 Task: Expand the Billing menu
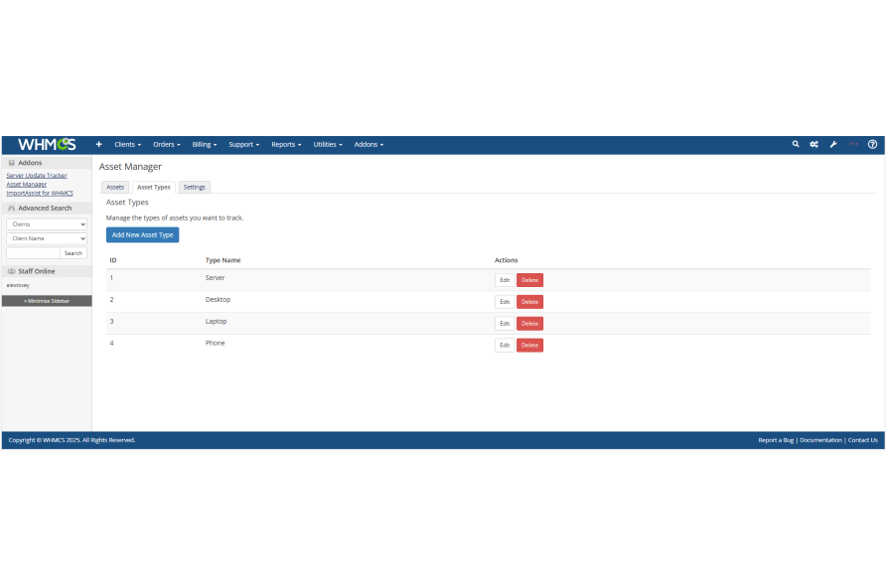pos(204,145)
